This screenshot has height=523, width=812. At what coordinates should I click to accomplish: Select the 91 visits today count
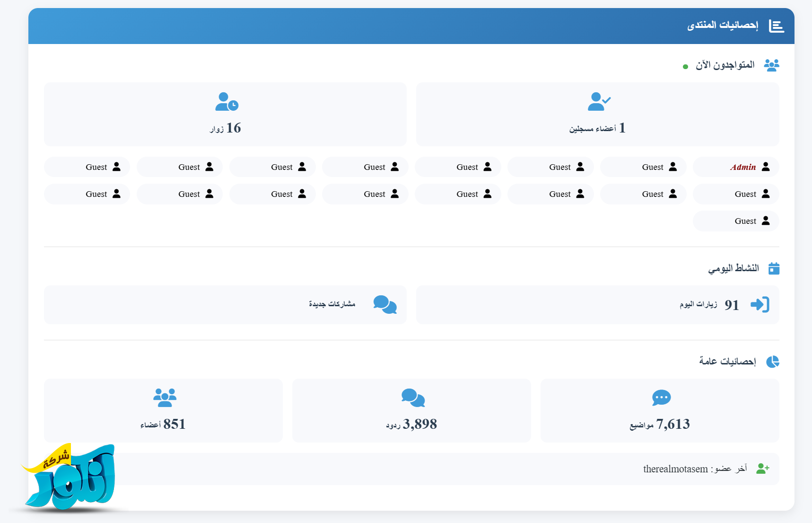(731, 305)
